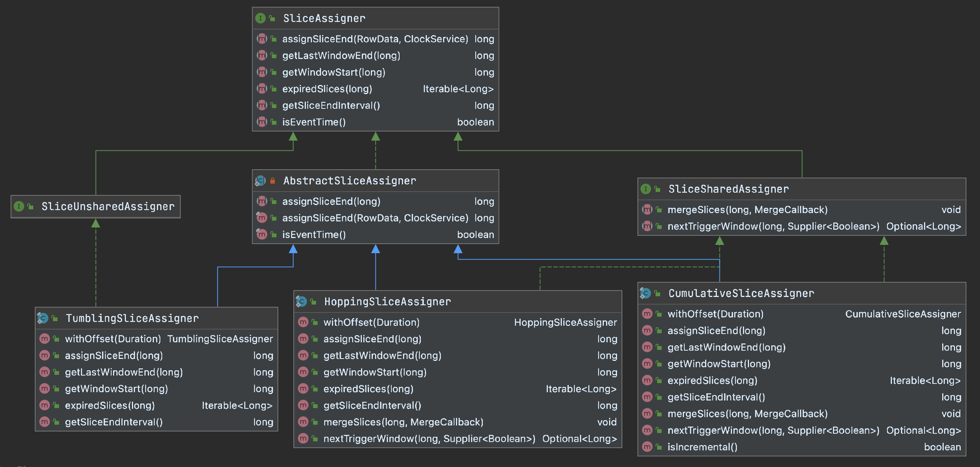Viewport: 980px width, 467px height.
Task: Click expiredSlices(long) in HoppingSliceAssigner
Action: pos(368,389)
